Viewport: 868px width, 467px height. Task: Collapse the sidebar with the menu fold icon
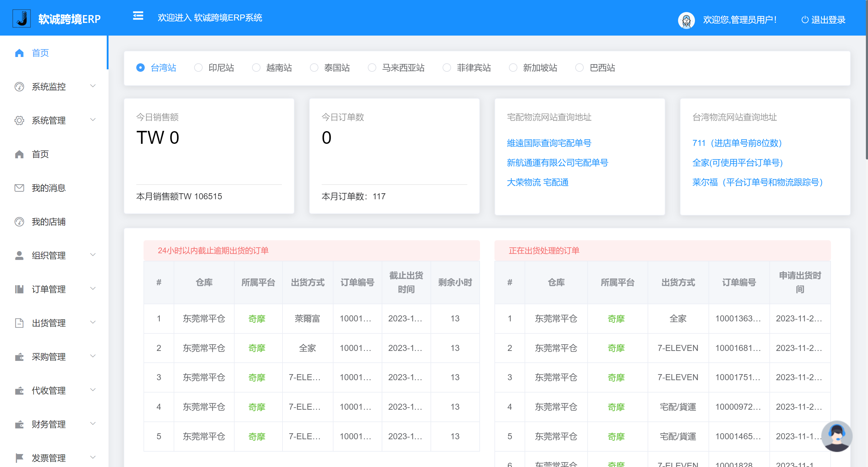click(x=138, y=16)
